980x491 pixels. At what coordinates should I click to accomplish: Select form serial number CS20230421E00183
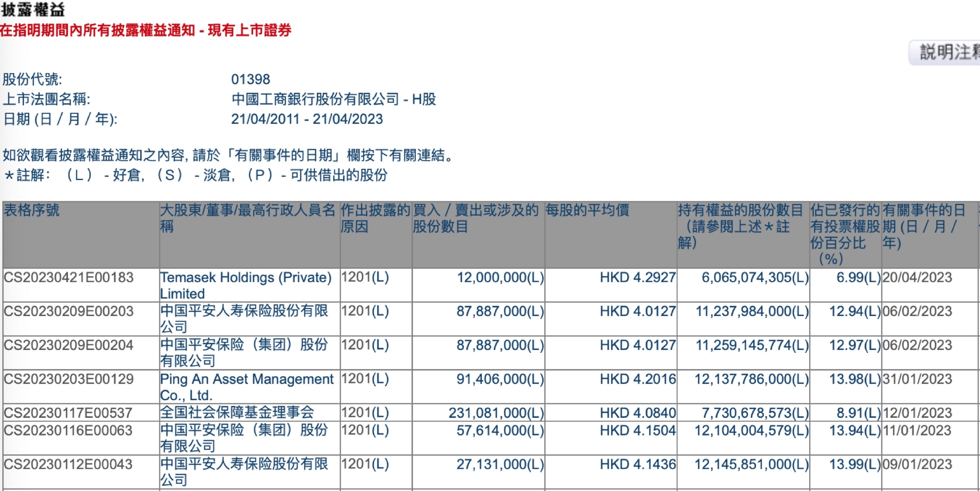click(68, 277)
